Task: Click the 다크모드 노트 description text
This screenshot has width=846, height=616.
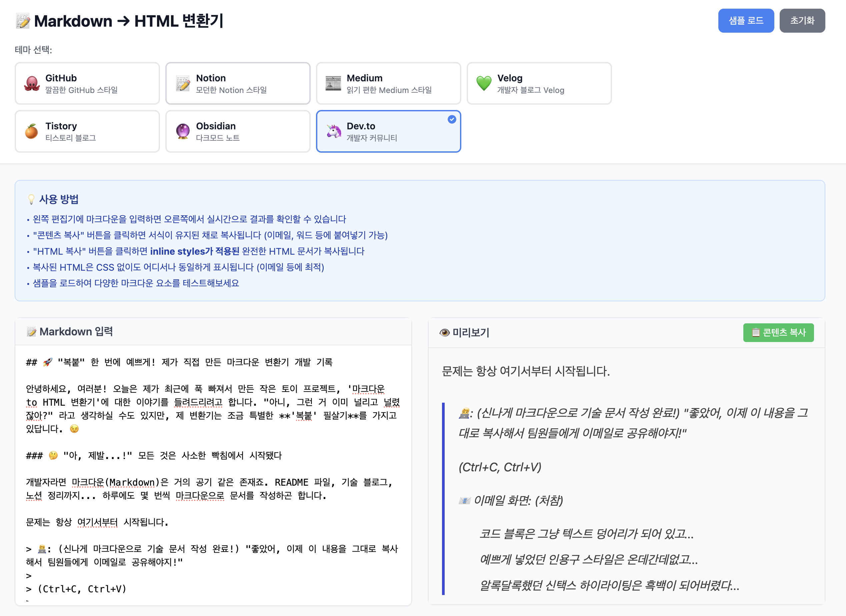Action: [x=217, y=138]
